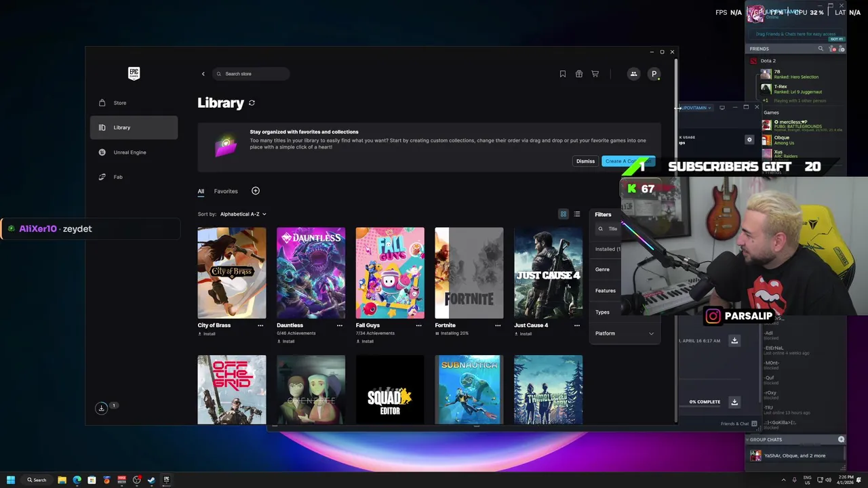Dismiss the favorites and collections banner
This screenshot has height=488, width=868.
pyautogui.click(x=585, y=161)
